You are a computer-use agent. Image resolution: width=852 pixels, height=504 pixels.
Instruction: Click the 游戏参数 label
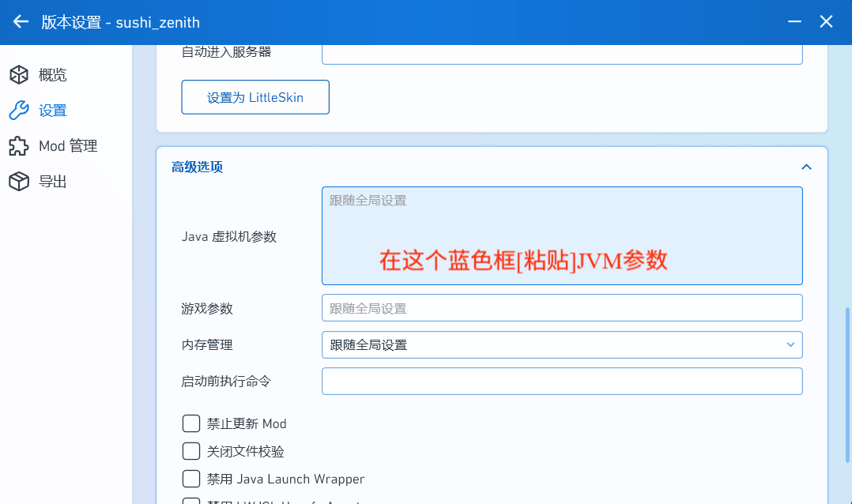click(x=207, y=308)
